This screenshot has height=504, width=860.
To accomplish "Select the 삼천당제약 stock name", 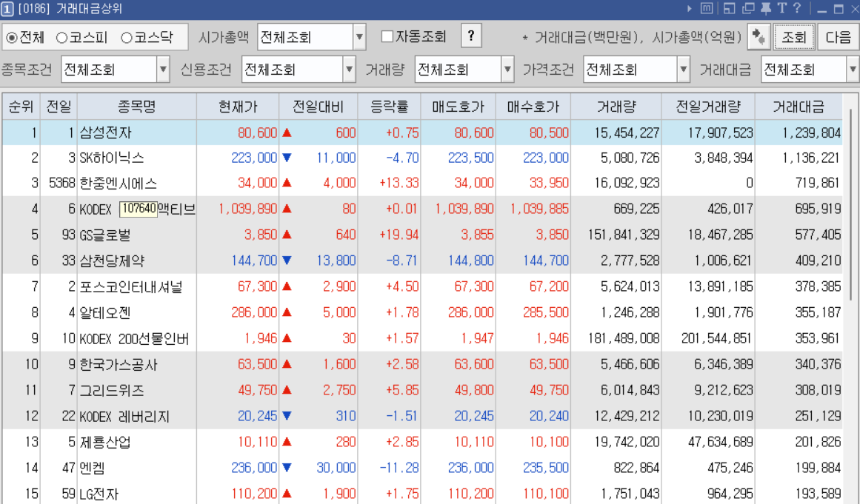I will pyautogui.click(x=112, y=261).
